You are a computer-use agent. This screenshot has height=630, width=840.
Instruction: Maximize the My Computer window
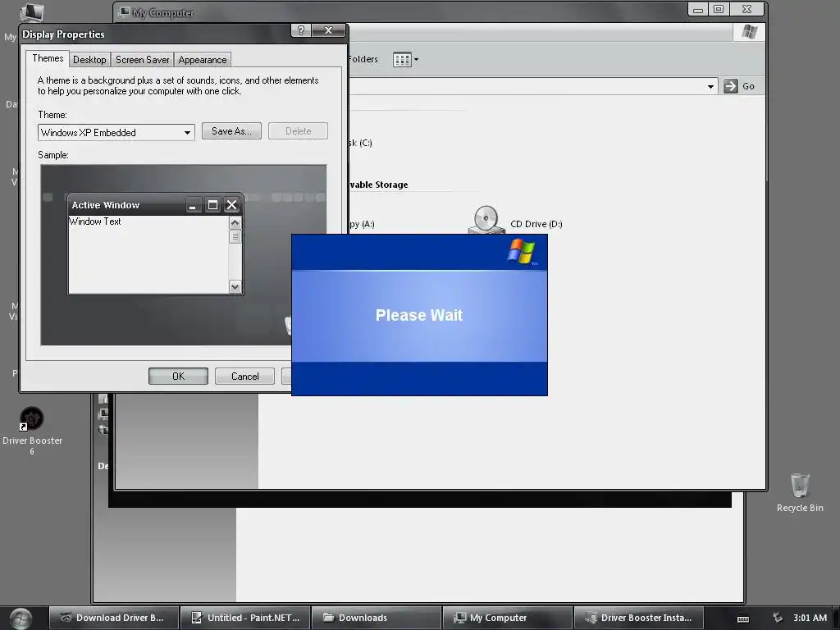coord(719,9)
